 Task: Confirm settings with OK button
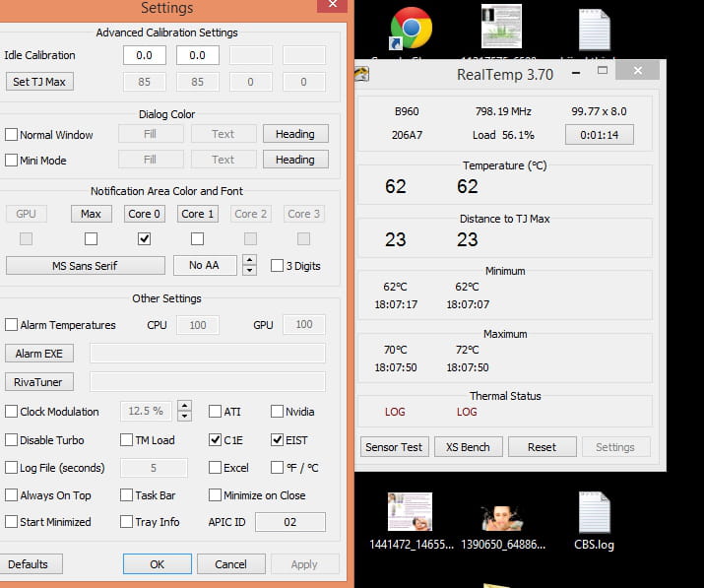click(x=158, y=564)
